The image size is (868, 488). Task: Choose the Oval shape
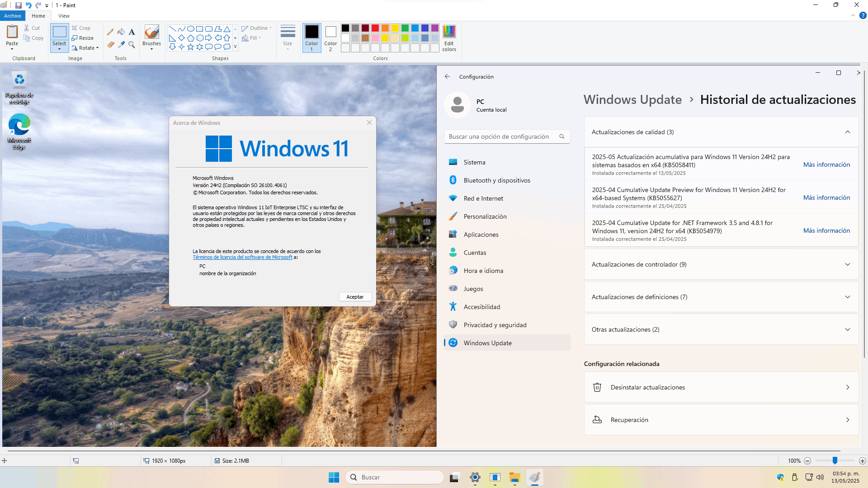(x=190, y=29)
